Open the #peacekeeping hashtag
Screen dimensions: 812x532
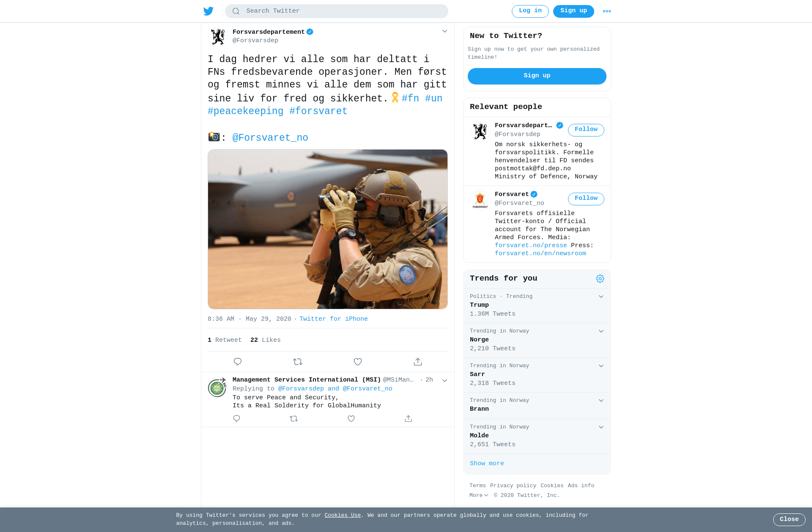pyautogui.click(x=245, y=111)
